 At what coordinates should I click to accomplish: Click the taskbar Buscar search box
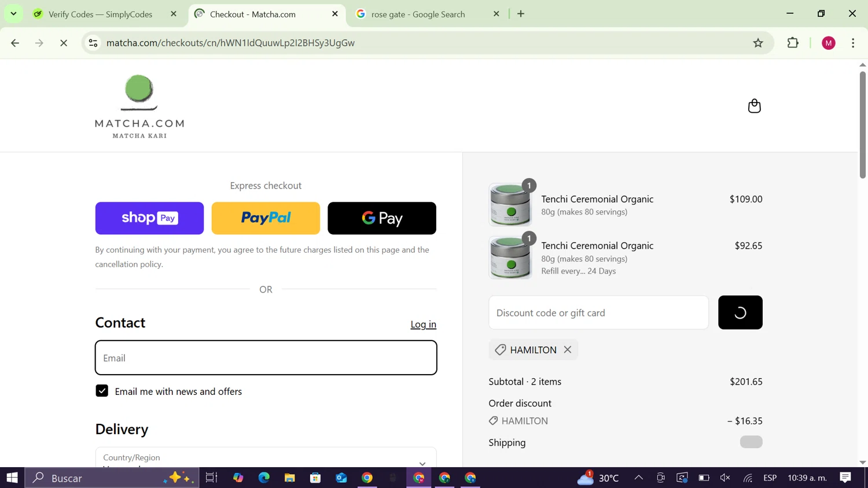click(112, 478)
